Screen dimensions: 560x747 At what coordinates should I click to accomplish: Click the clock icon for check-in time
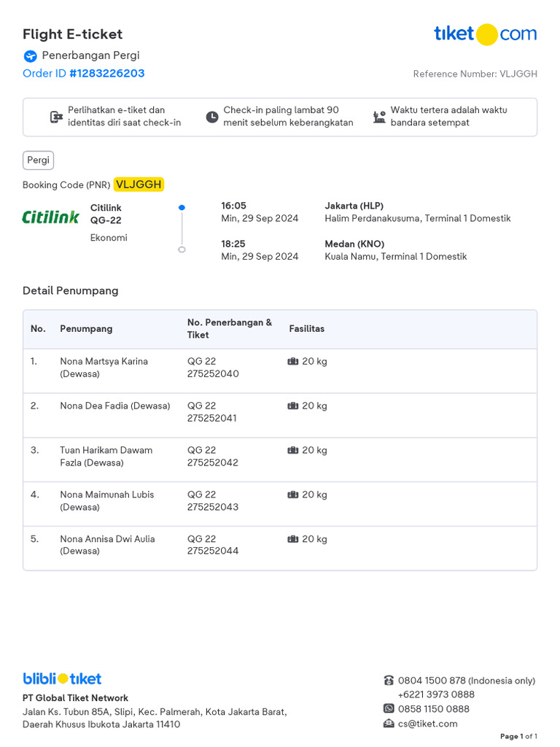tap(211, 117)
